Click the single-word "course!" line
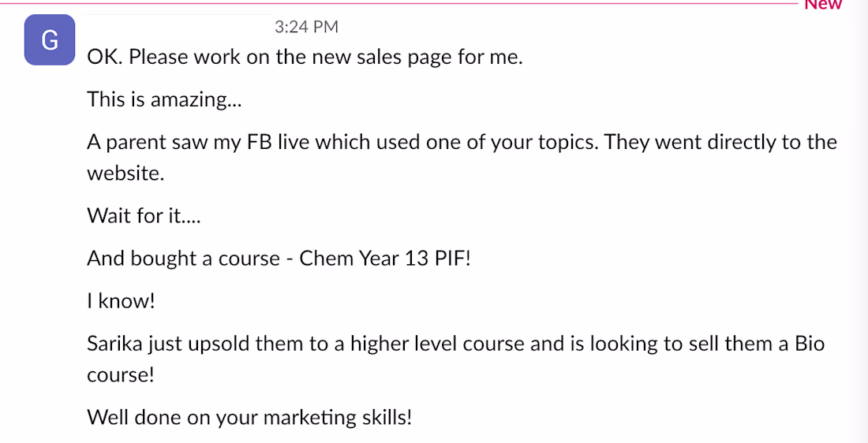Screen dimensions: 868x443 click(x=120, y=374)
